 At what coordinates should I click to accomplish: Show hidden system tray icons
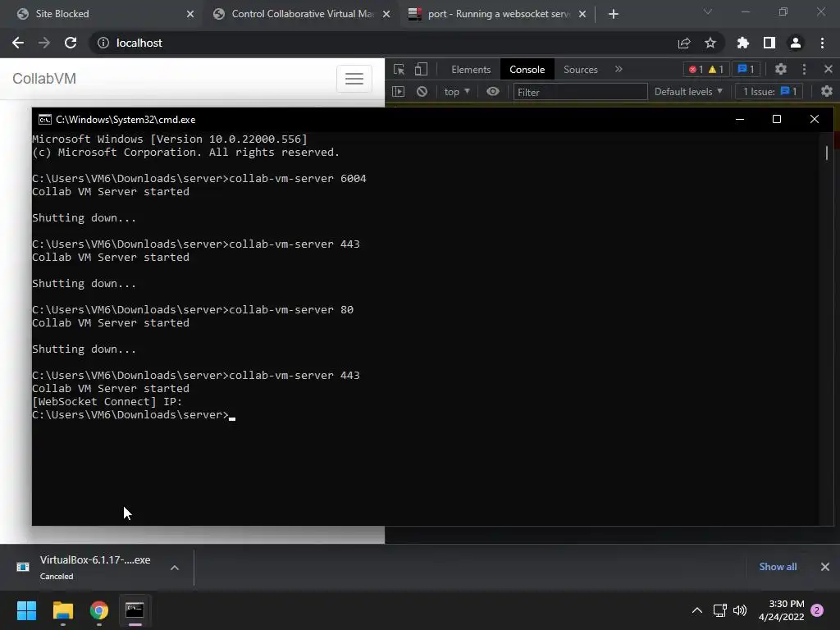pyautogui.click(x=697, y=610)
